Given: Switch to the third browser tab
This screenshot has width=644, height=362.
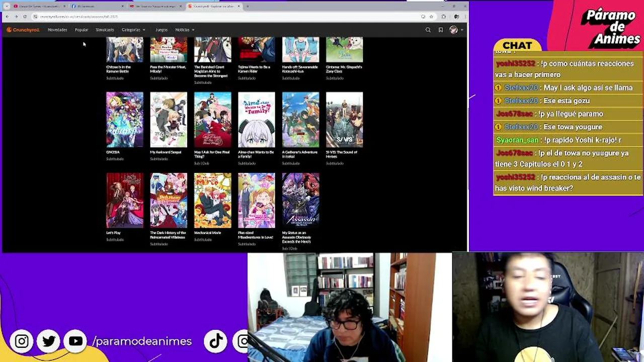Looking at the screenshot, I should (155, 6).
